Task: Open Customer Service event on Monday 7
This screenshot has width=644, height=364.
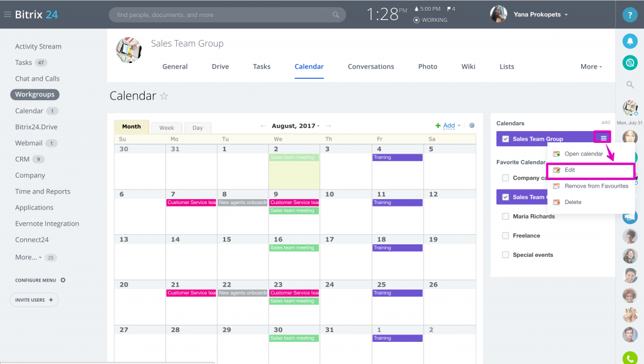Action: 191,203
